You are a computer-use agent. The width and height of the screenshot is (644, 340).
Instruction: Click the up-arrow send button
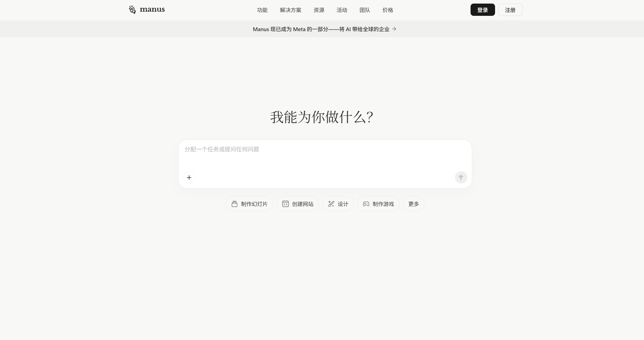(461, 177)
